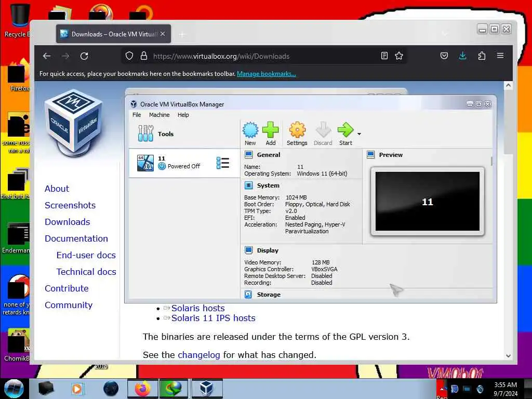Click the page scrollbar down arrow
Screen dimensions: 532x399
point(508,355)
